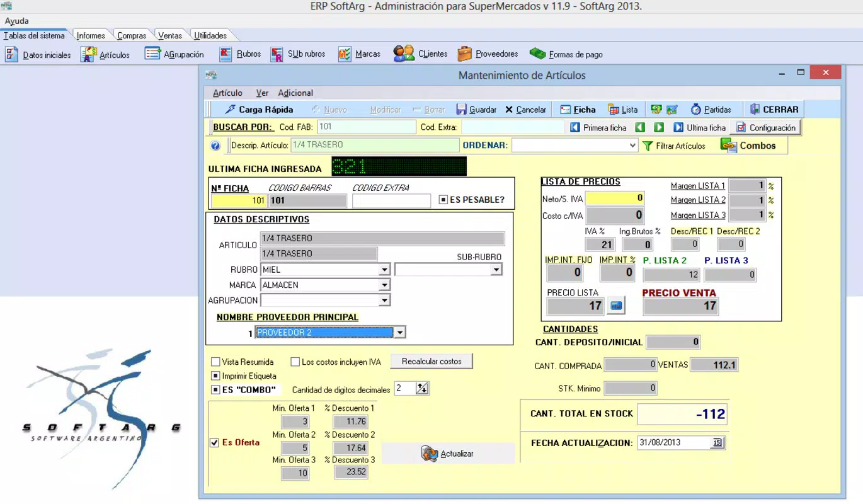
Task: Click the Recalcular costos button
Action: point(432,362)
